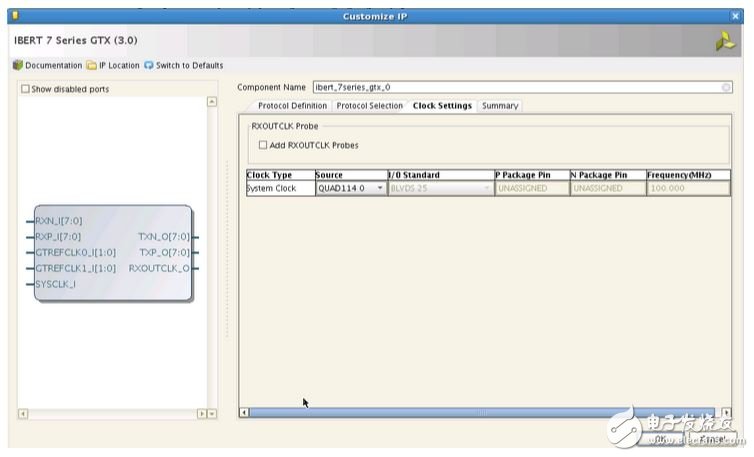Viewport: 754px width, 457px height.
Task: Open the Source QUAD114 0 dropdown
Action: point(380,188)
